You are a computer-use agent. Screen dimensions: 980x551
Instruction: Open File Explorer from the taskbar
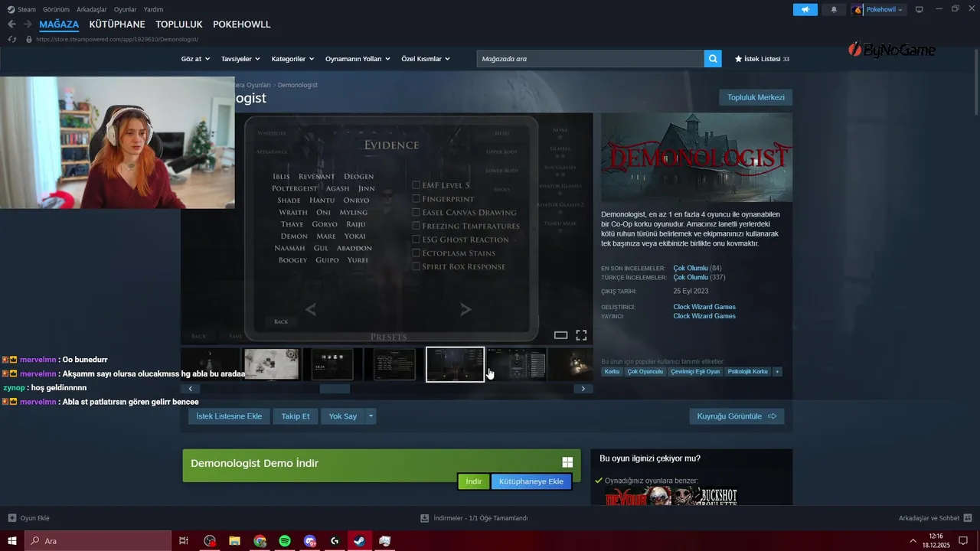234,541
